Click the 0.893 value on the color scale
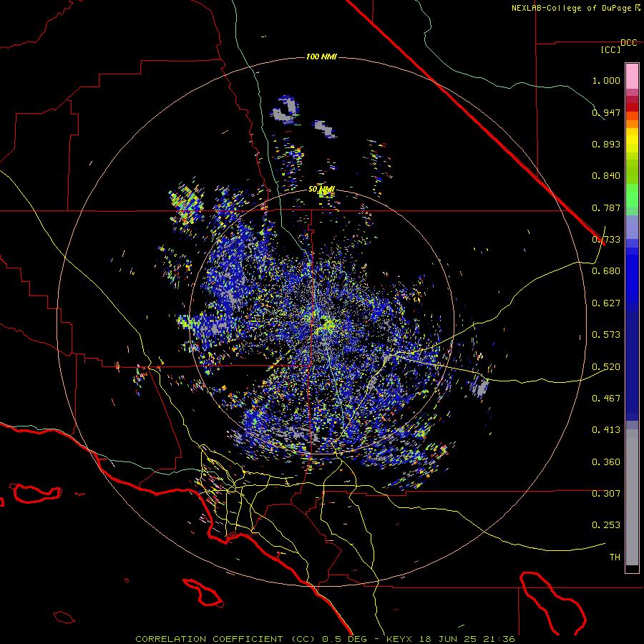The image size is (644, 644). click(x=606, y=144)
